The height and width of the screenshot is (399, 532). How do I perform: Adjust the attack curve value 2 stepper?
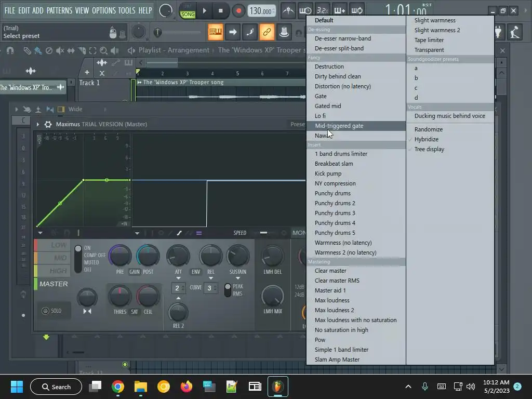point(179,288)
